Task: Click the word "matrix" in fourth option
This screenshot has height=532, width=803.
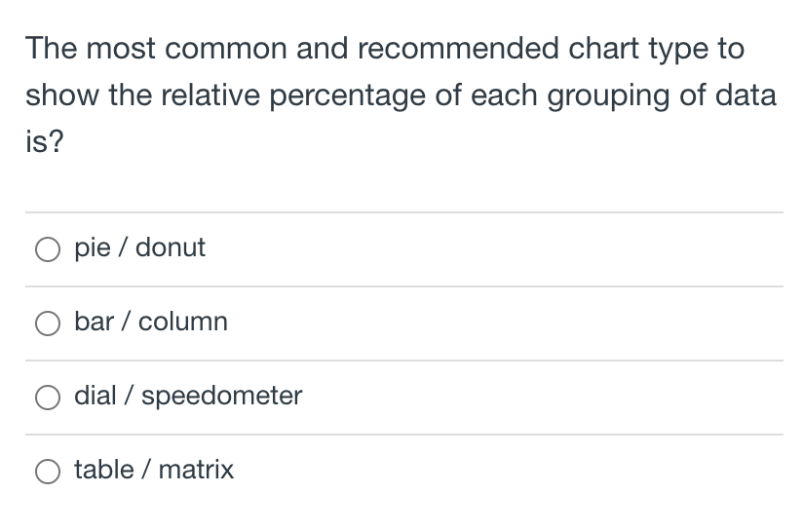Action: [x=196, y=471]
